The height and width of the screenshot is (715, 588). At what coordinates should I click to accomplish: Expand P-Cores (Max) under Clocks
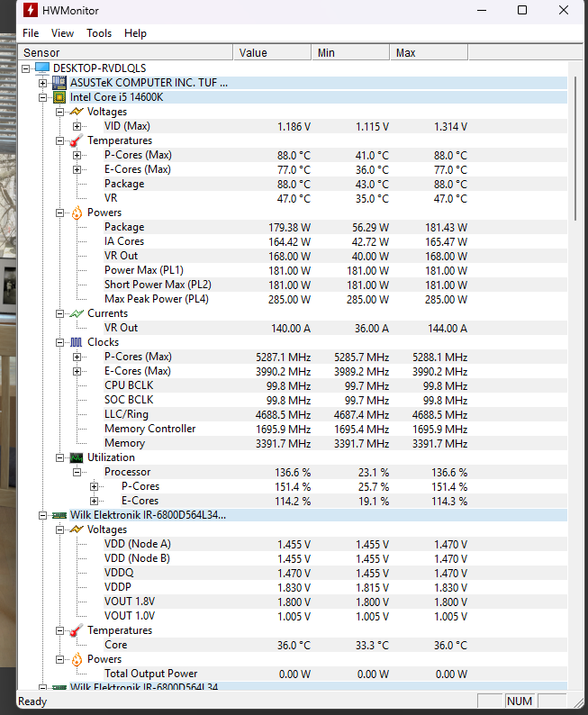(x=77, y=357)
